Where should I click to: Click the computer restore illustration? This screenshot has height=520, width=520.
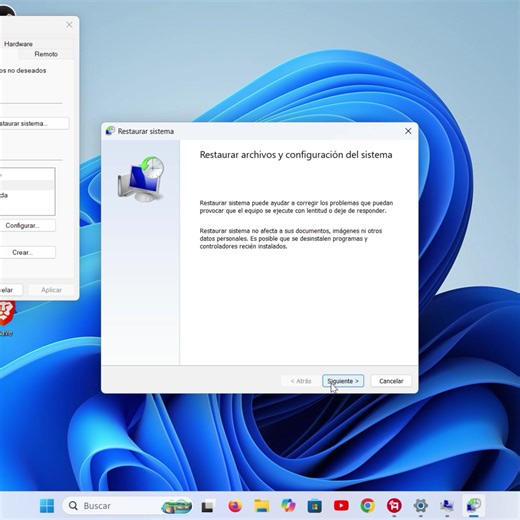pyautogui.click(x=141, y=179)
